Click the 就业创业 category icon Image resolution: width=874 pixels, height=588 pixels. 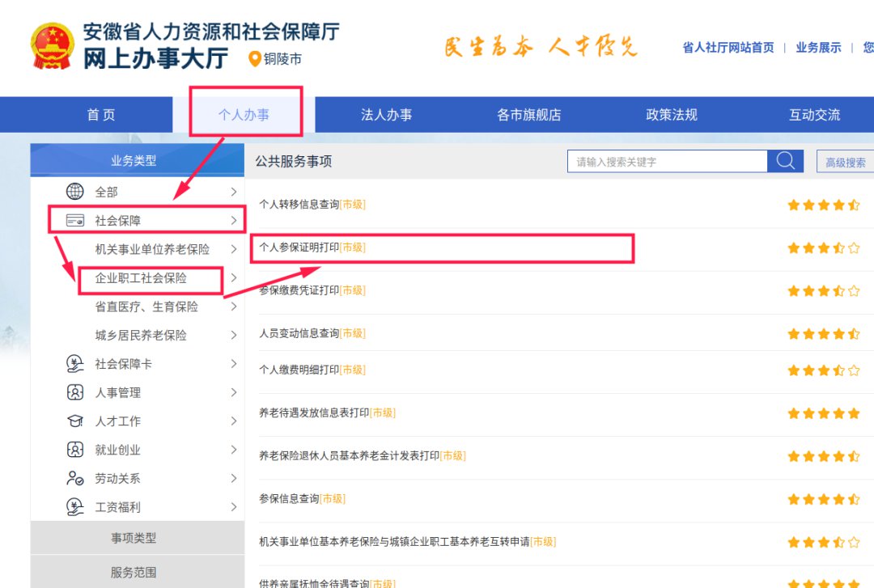click(74, 450)
